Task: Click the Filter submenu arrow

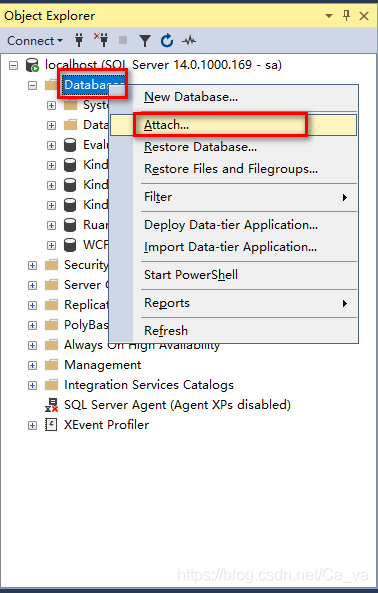Action: pyautogui.click(x=345, y=197)
